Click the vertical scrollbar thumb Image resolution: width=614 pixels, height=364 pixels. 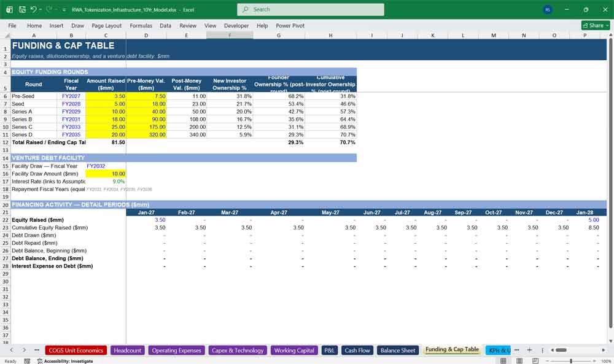(x=610, y=183)
